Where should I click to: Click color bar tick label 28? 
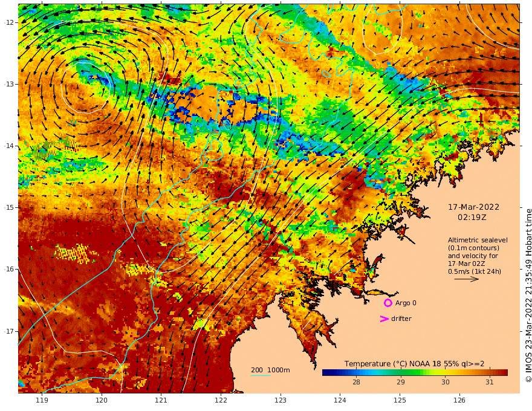tap(356, 382)
